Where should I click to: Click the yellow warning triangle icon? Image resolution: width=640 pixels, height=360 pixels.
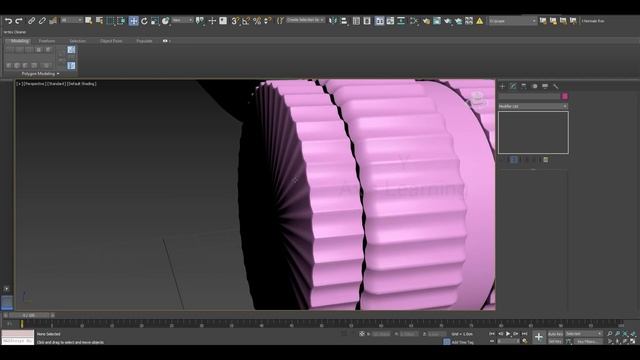[x=480, y=21]
